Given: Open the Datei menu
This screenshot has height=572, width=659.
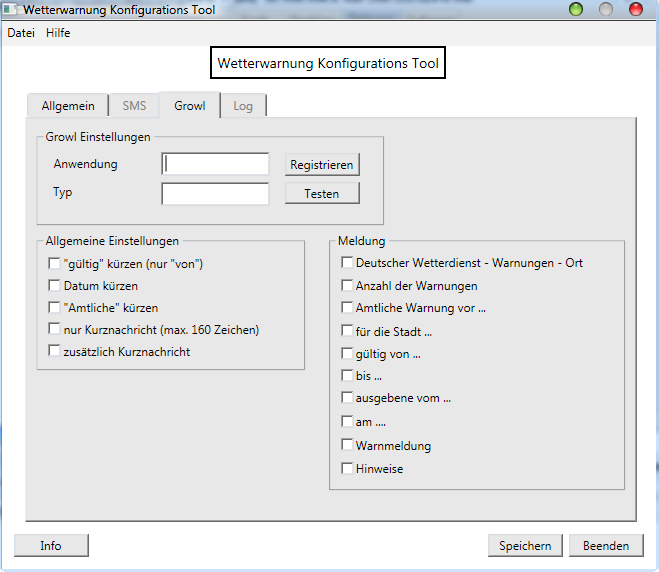Looking at the screenshot, I should click(21, 33).
